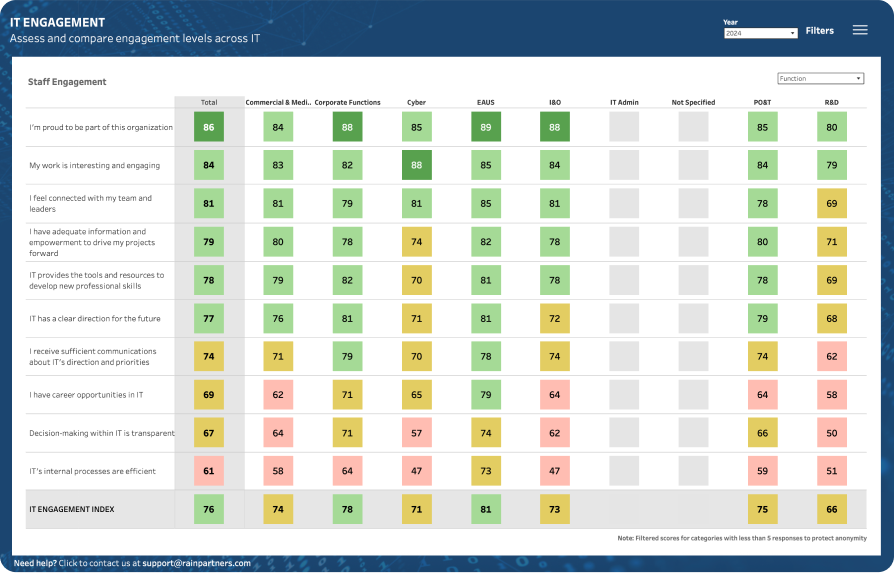The height and width of the screenshot is (573, 894).
Task: Click 'IT provides the tools and resources' label
Action: pyautogui.click(x=96, y=281)
